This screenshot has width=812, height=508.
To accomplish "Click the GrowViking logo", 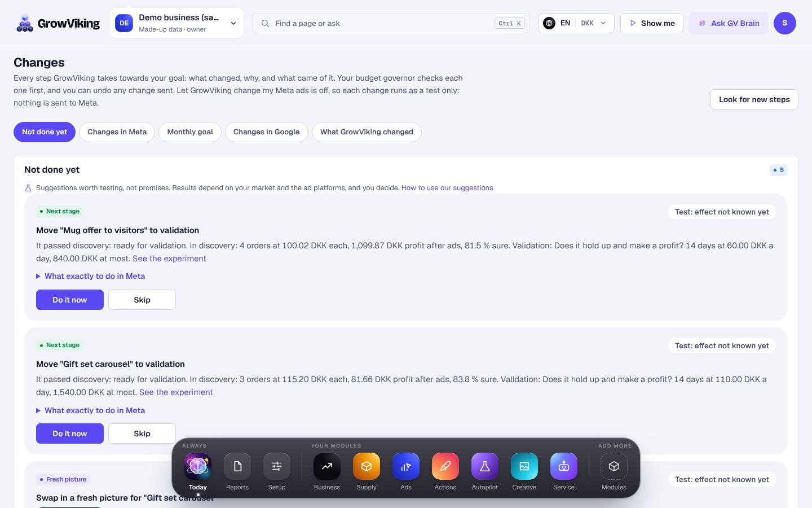I will coord(58,23).
